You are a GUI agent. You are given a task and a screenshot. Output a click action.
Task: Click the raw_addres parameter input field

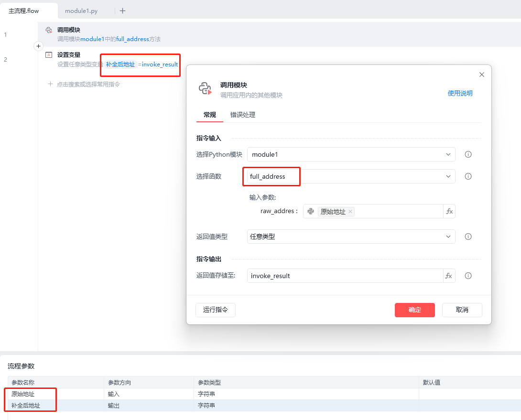(x=373, y=211)
